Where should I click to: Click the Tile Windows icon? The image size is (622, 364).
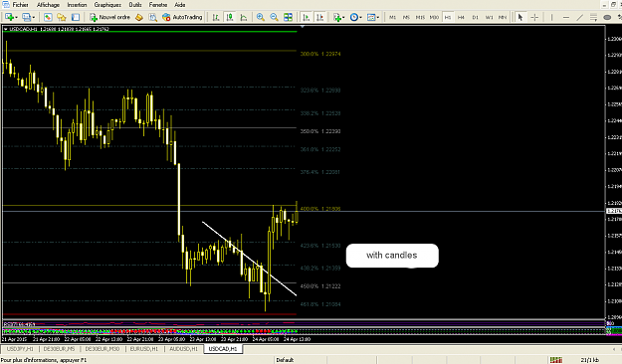(288, 17)
